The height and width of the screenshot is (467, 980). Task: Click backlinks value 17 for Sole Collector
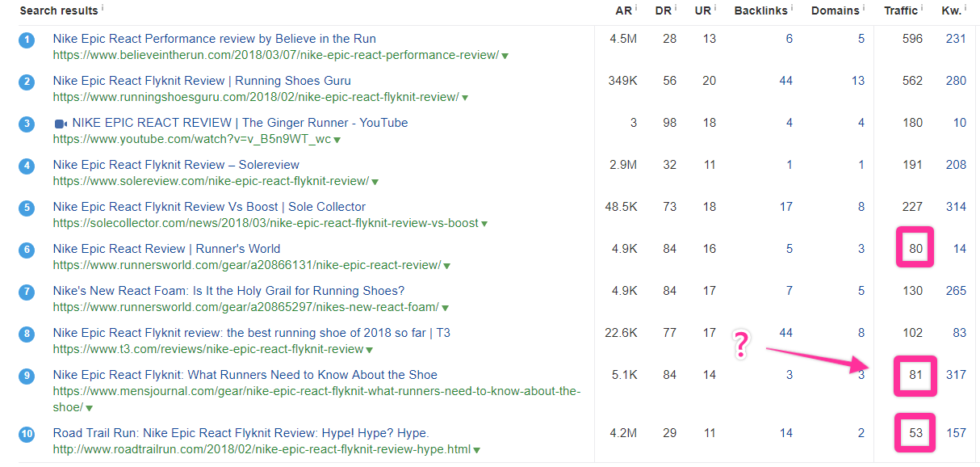(x=786, y=207)
